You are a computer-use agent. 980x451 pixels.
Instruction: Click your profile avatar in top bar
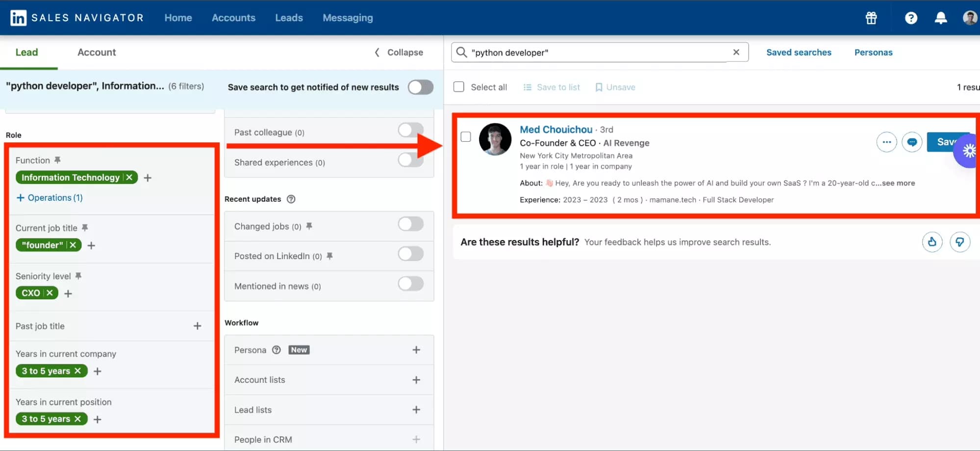coord(969,18)
